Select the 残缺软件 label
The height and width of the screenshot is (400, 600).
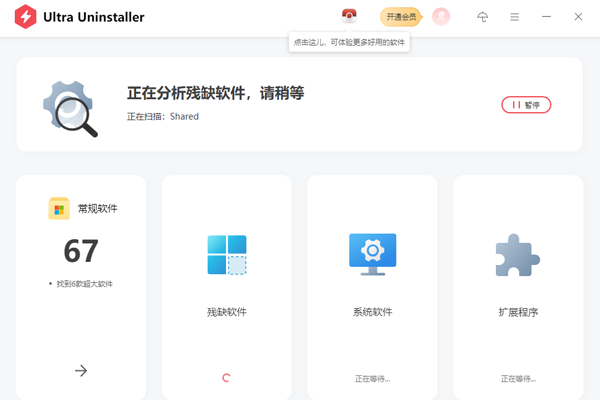(x=227, y=312)
